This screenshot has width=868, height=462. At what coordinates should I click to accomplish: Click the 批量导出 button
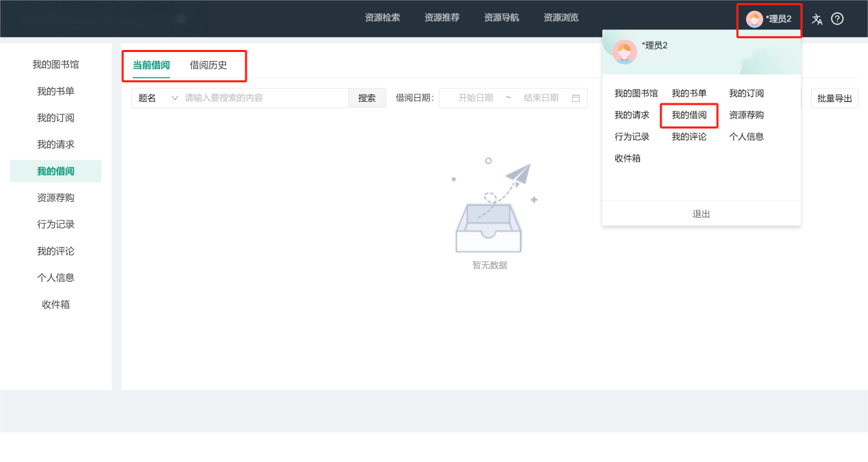point(834,99)
